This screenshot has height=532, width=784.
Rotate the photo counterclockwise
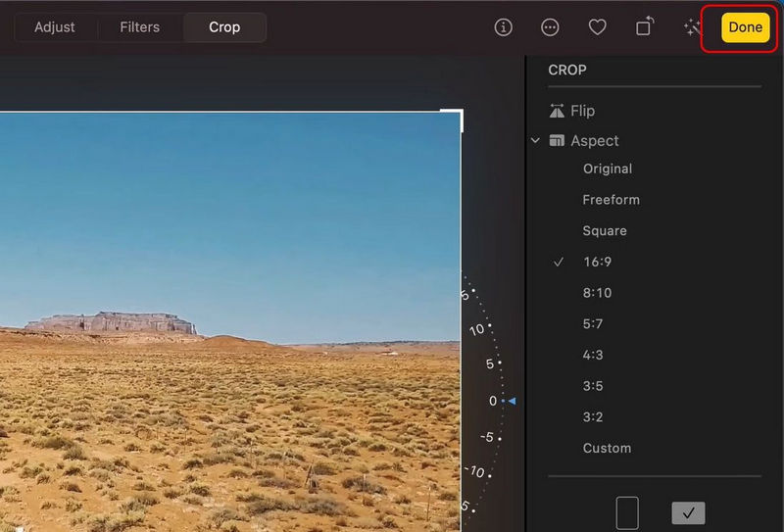click(645, 26)
